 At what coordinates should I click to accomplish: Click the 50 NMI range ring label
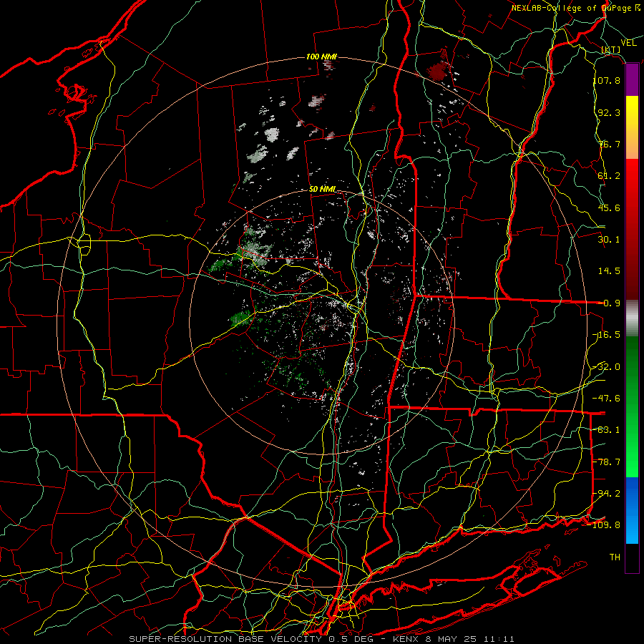[323, 190]
